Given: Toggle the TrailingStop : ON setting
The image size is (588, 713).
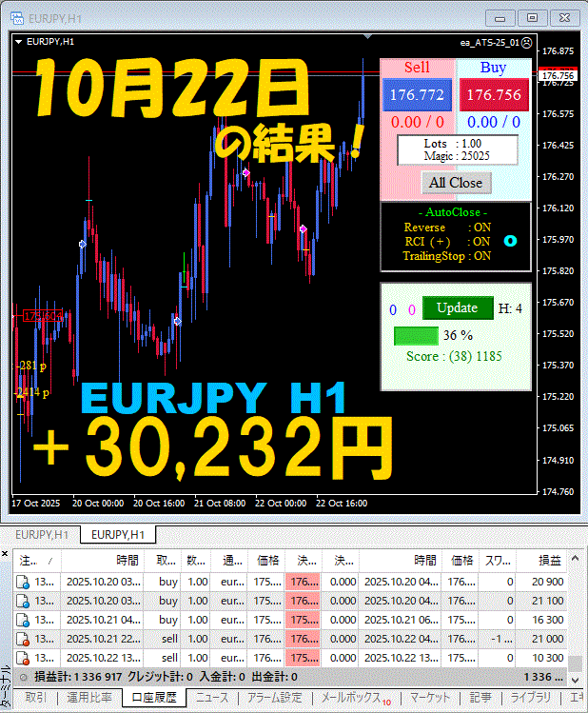Looking at the screenshot, I should (447, 256).
